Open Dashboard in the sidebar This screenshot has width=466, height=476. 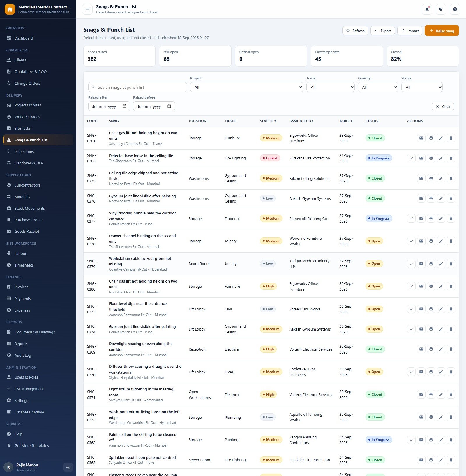[38, 38]
